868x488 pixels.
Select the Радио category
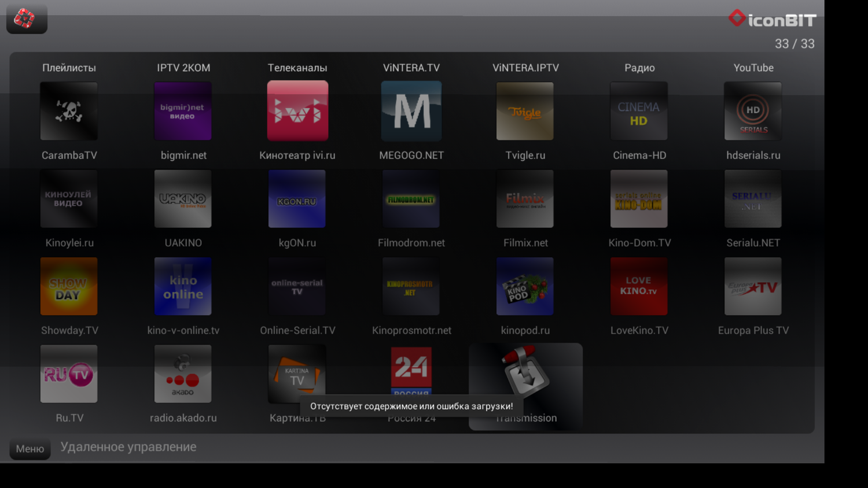click(639, 68)
